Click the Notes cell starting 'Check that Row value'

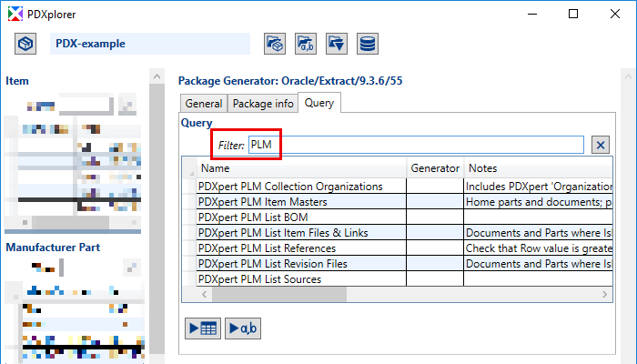[539, 248]
